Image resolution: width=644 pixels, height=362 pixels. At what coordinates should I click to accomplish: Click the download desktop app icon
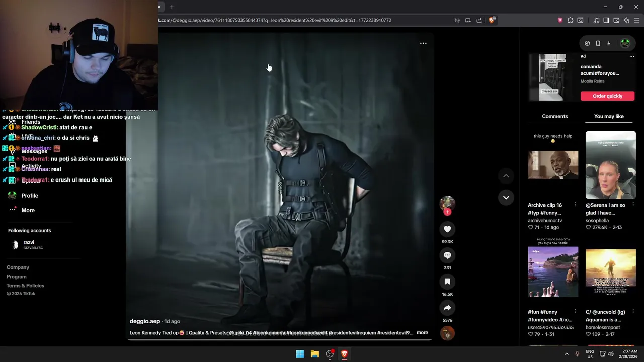pos(608,43)
